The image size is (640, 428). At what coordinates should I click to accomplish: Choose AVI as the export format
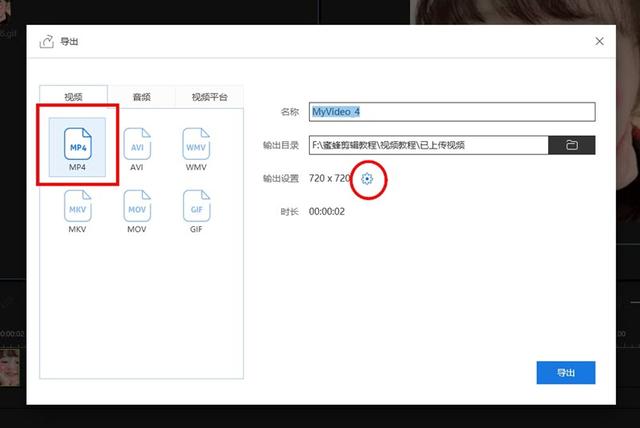point(137,148)
